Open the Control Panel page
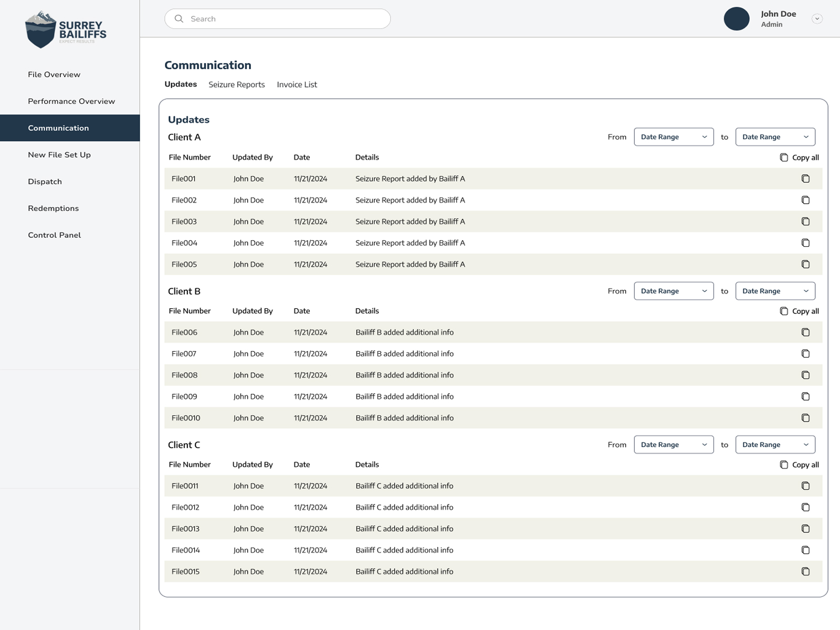The width and height of the screenshot is (840, 630). click(x=54, y=235)
